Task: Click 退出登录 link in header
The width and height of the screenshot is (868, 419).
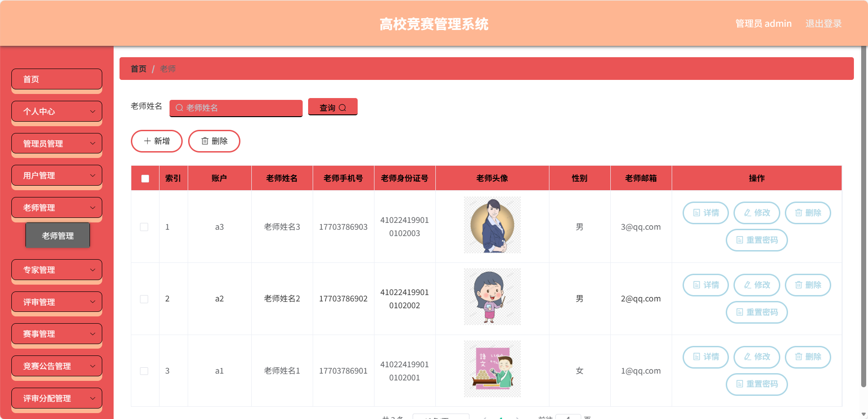Action: point(823,24)
